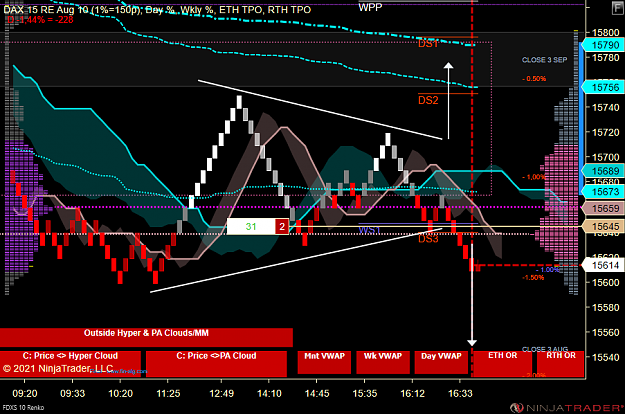This screenshot has height=414, width=625.
Task: Select the cyan 15790 price marker
Action: pos(602,45)
